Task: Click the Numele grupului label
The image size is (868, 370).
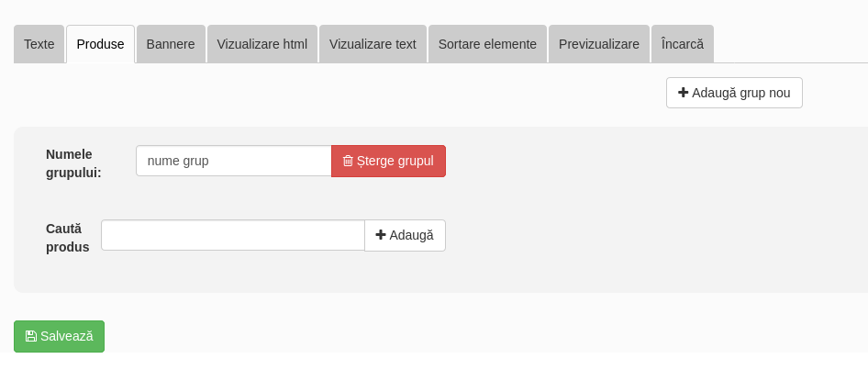Action: click(73, 163)
